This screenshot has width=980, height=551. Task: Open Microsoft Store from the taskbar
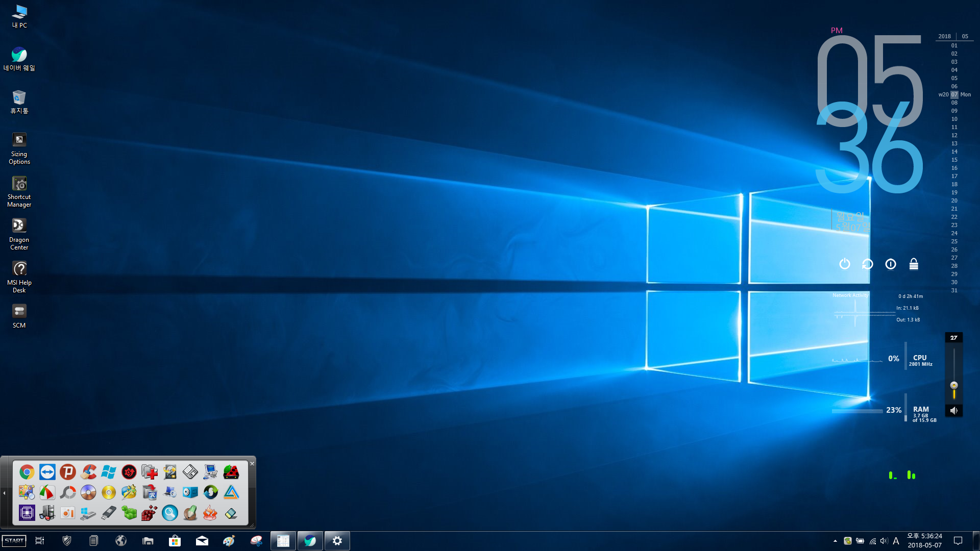tap(175, 541)
